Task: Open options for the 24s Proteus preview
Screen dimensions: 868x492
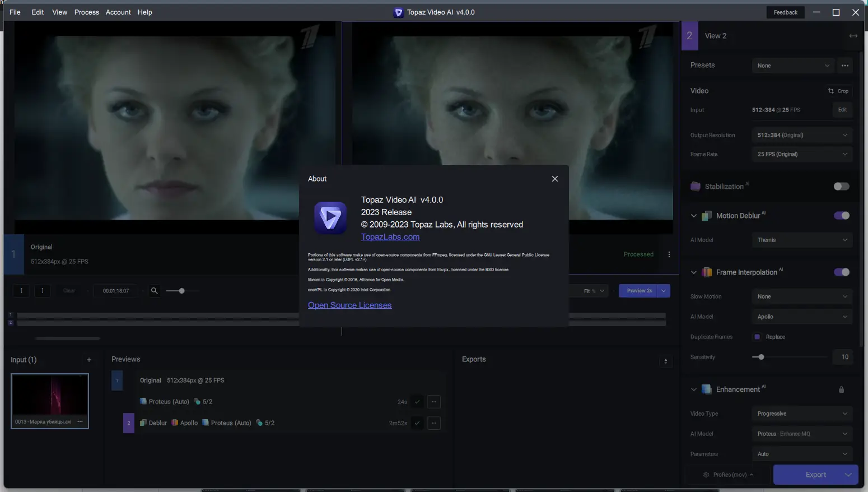Action: coord(434,402)
